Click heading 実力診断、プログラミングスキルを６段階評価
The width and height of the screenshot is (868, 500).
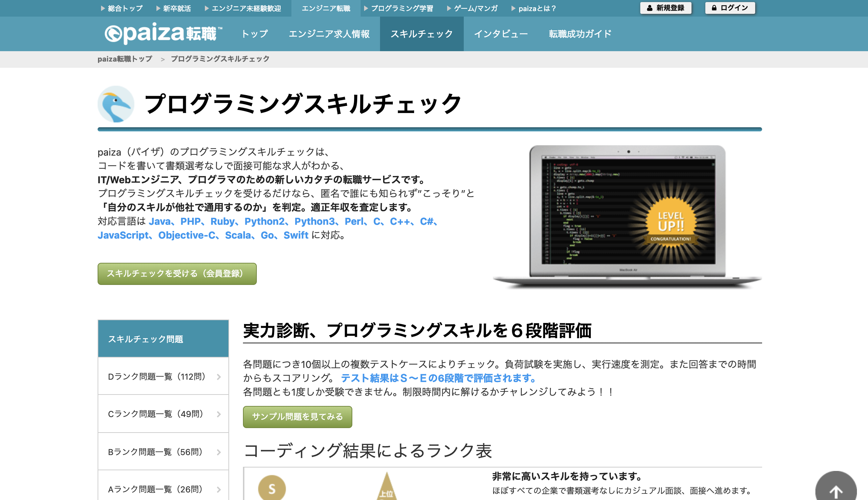(417, 331)
